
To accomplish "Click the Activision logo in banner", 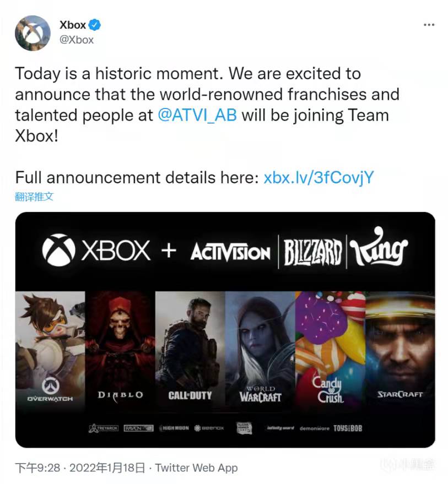I will [230, 253].
